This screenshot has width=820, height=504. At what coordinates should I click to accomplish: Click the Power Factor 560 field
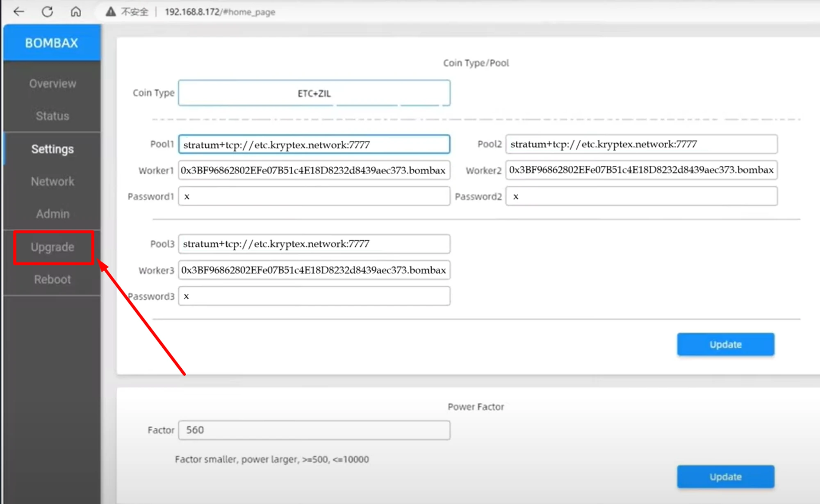tap(314, 430)
